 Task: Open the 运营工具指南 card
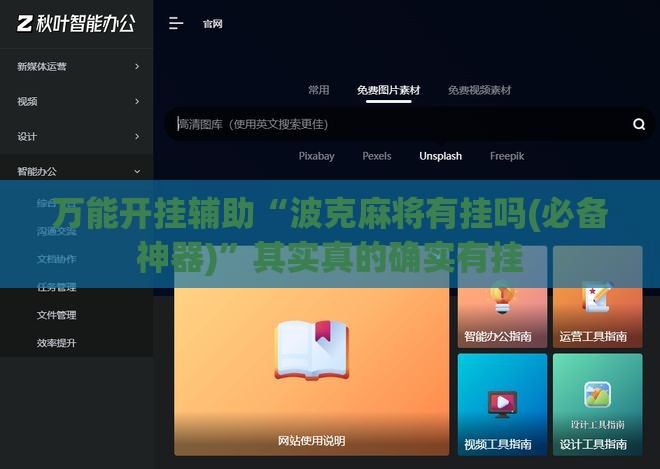598,297
